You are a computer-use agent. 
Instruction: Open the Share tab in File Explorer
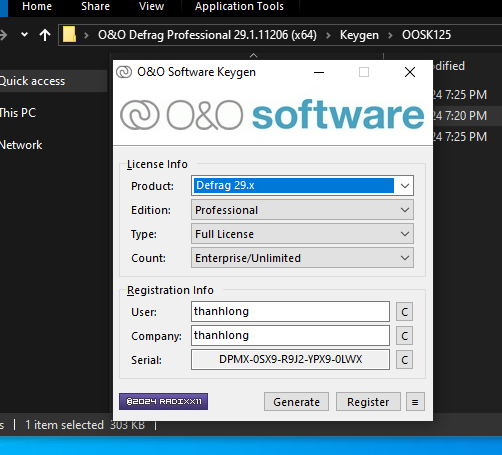[x=95, y=6]
